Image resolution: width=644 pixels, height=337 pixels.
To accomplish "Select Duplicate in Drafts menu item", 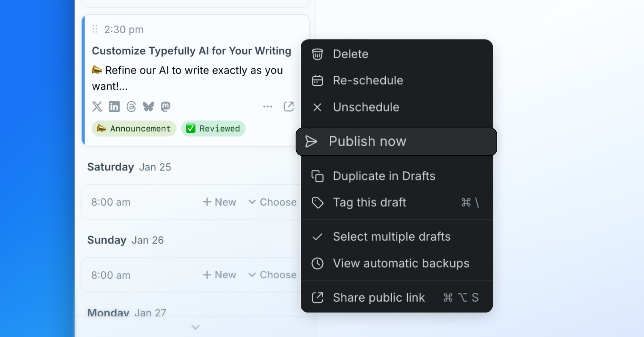I will click(x=397, y=176).
